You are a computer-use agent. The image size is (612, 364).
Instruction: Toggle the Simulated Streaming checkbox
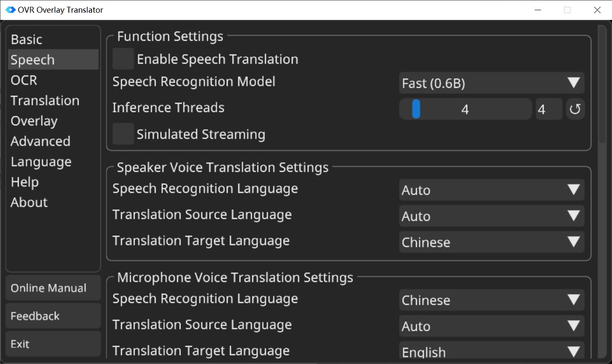tap(123, 134)
